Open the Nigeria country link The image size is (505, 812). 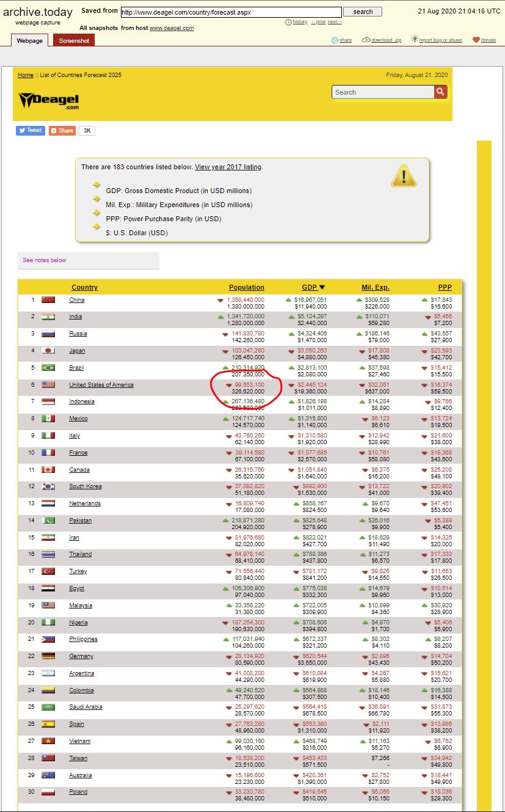(x=78, y=623)
